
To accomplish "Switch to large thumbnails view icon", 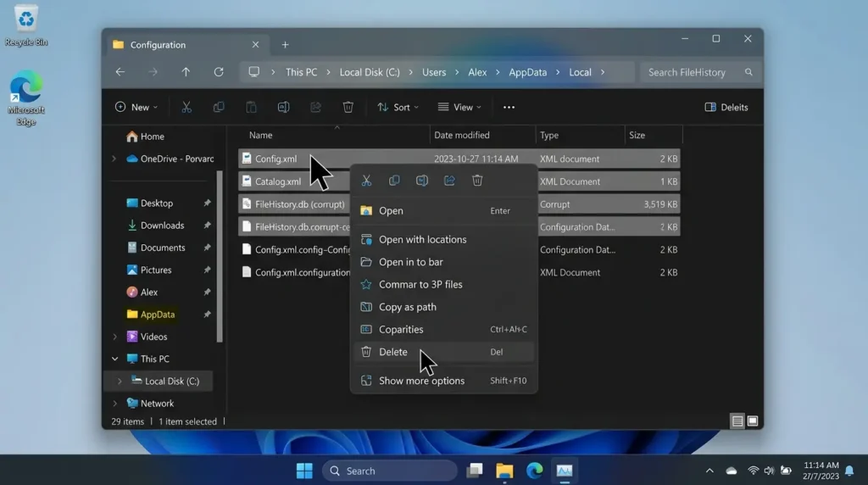I will click(x=753, y=421).
